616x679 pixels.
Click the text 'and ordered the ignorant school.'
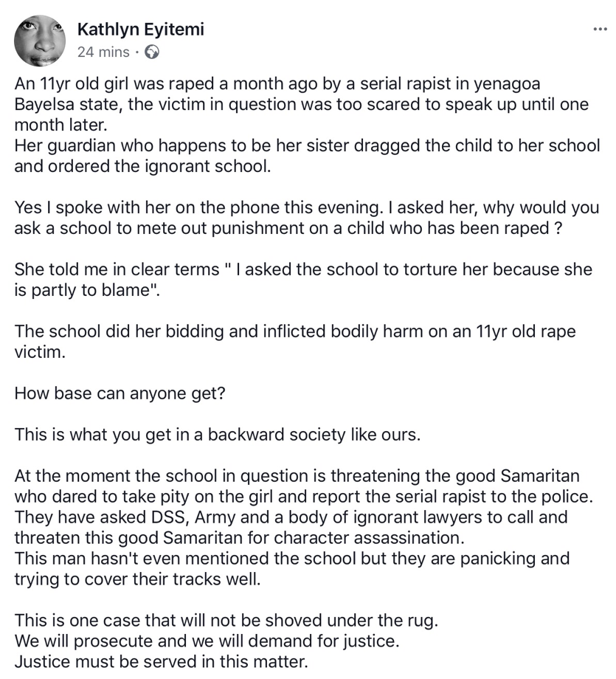[x=143, y=165]
